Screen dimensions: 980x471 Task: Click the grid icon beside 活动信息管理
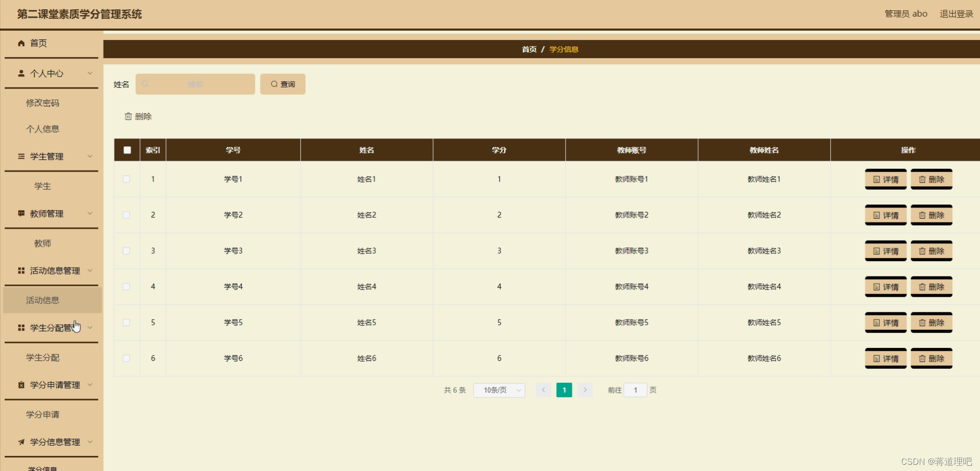[21, 270]
